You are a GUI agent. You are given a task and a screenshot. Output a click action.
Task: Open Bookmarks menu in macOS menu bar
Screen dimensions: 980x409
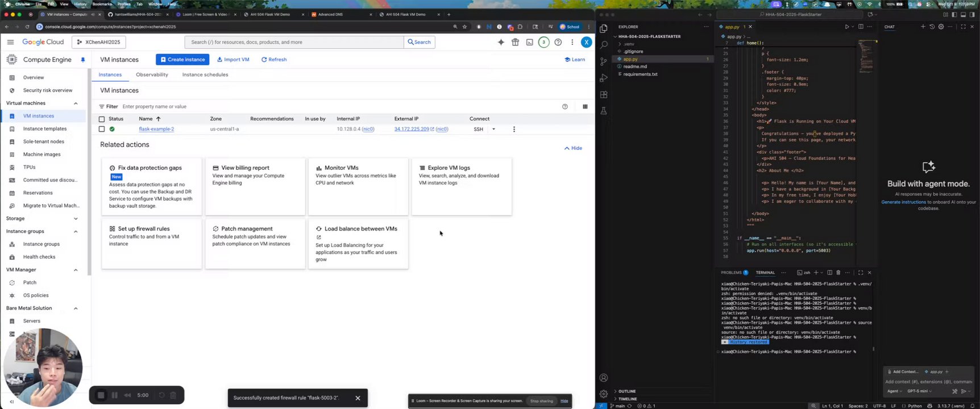click(x=102, y=4)
